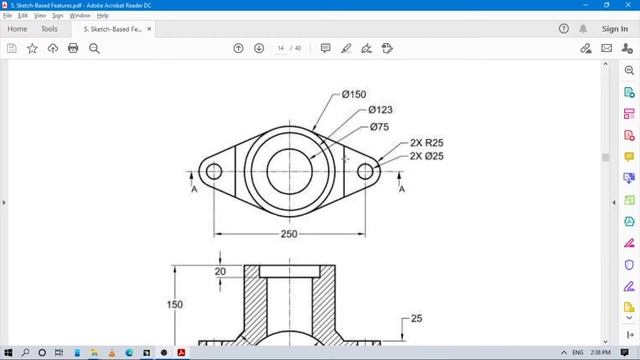The height and width of the screenshot is (360, 640).
Task: Click the Sign In link
Action: tap(615, 29)
